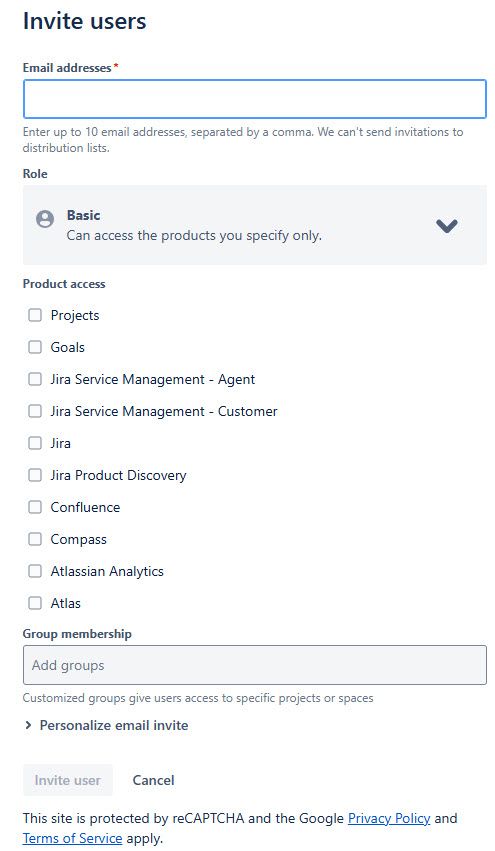Enable Goals product access
The image size is (495, 851).
[x=35, y=347]
